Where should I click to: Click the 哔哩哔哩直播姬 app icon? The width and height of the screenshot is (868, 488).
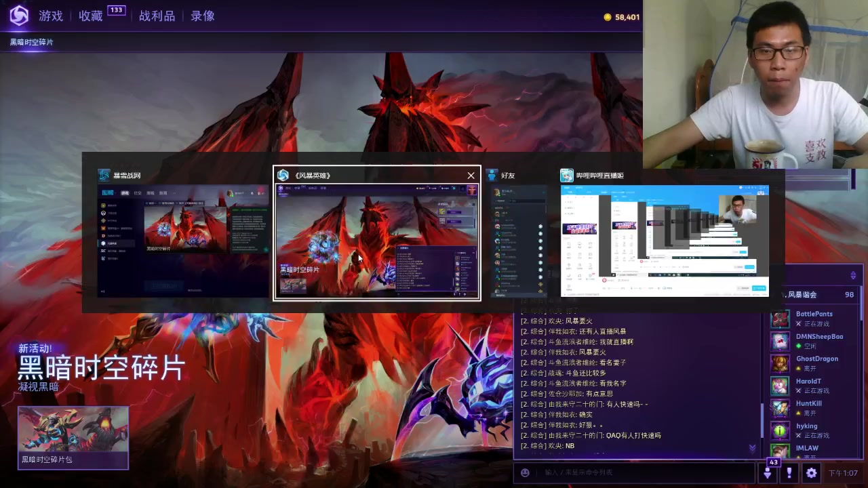(567, 175)
